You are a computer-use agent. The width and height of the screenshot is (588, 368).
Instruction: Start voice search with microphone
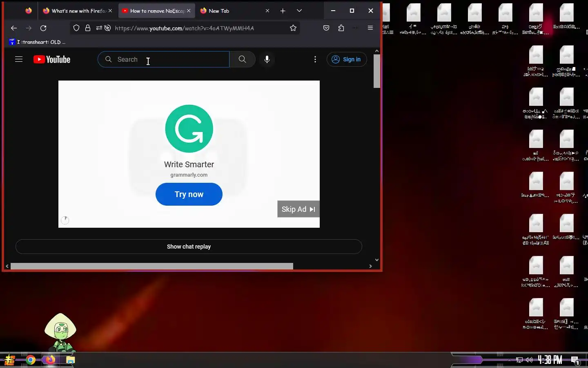[267, 59]
